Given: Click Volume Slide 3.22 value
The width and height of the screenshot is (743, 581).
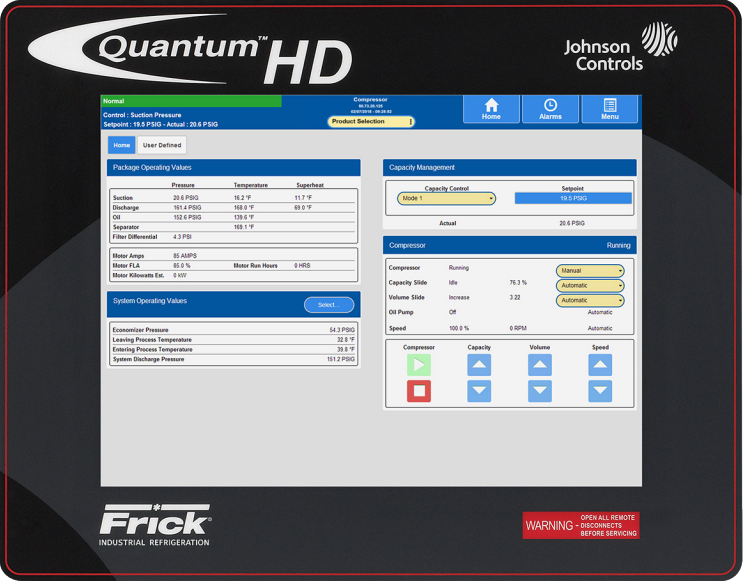Looking at the screenshot, I should coord(515,298).
